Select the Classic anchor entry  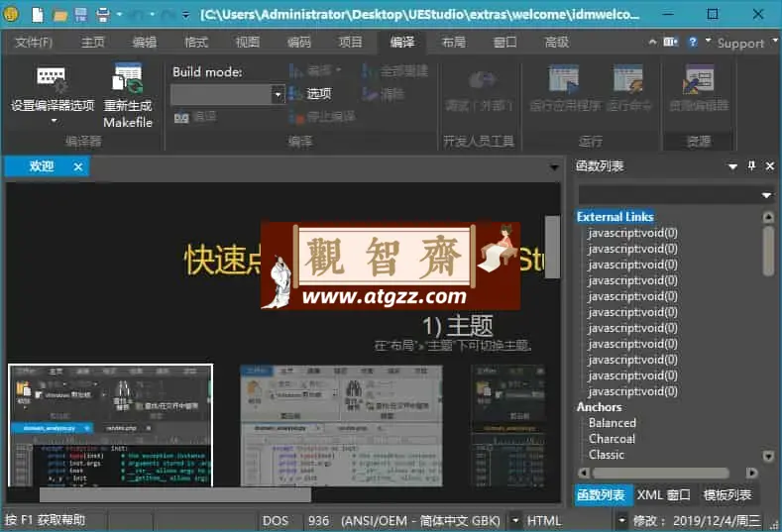(x=607, y=455)
